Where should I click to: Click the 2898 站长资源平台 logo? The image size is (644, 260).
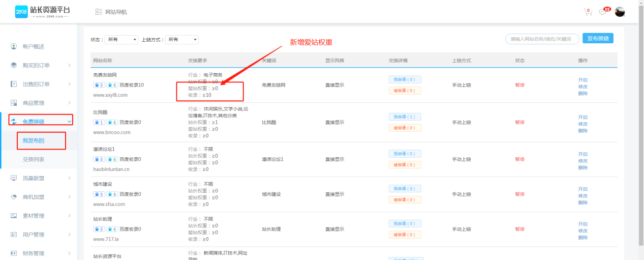(43, 12)
